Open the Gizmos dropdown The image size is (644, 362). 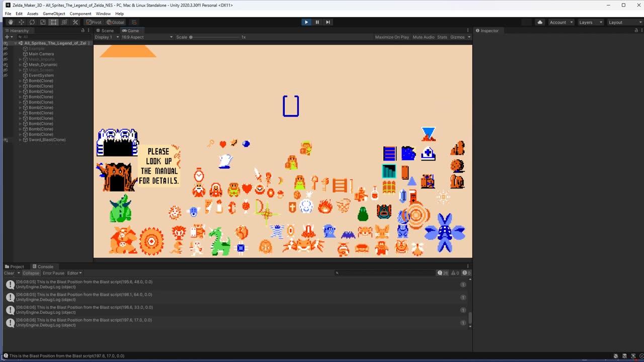(460, 37)
